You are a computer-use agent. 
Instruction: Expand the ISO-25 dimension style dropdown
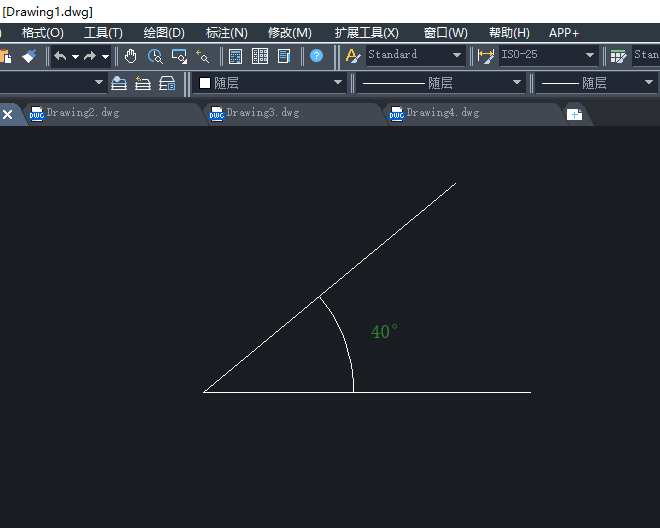(x=589, y=56)
